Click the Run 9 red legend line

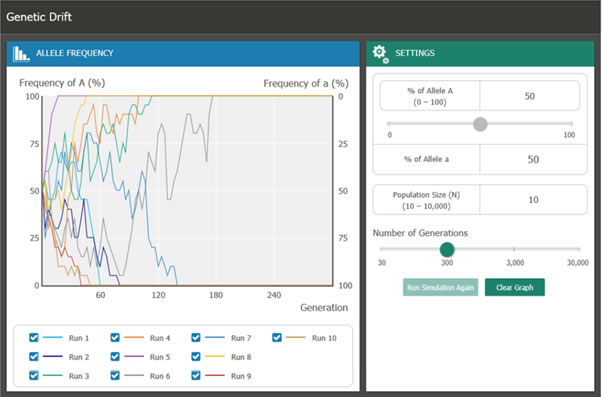click(215, 375)
